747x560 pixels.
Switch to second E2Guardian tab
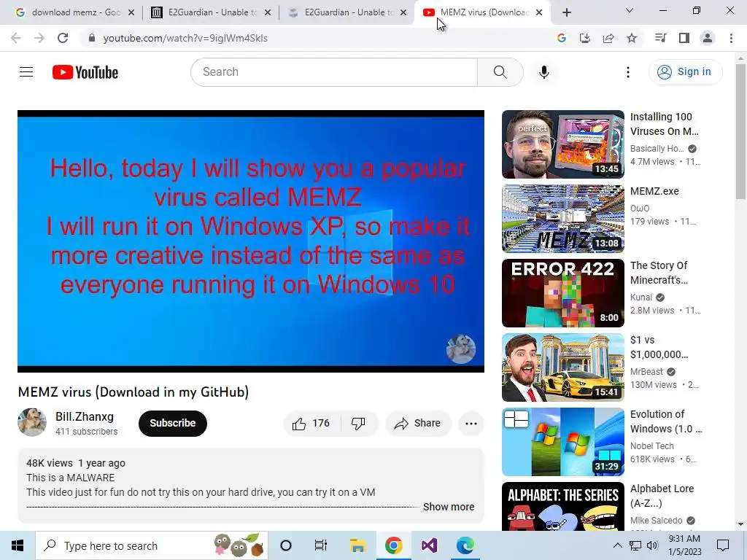pyautogui.click(x=347, y=12)
